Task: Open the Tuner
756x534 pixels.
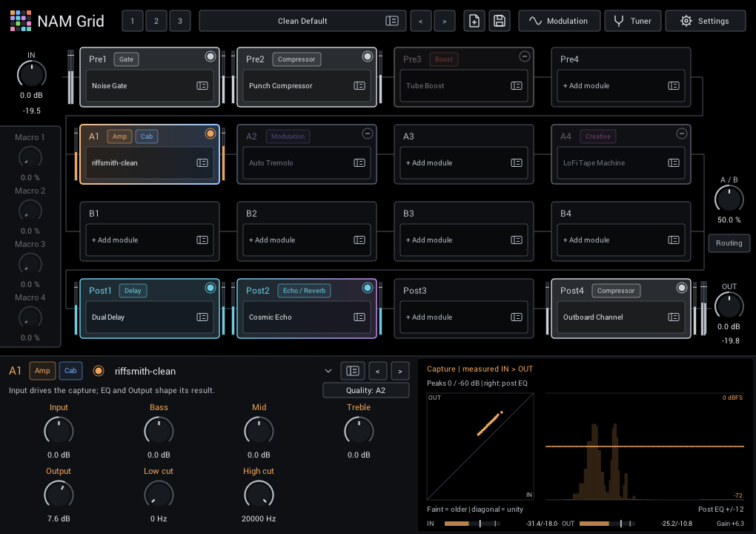Action: point(632,21)
